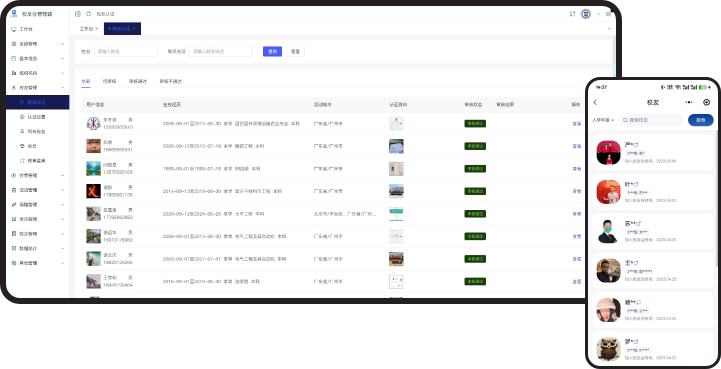Click the 基本信息 sidebar icon
This screenshot has height=369, width=721.
click(14, 59)
